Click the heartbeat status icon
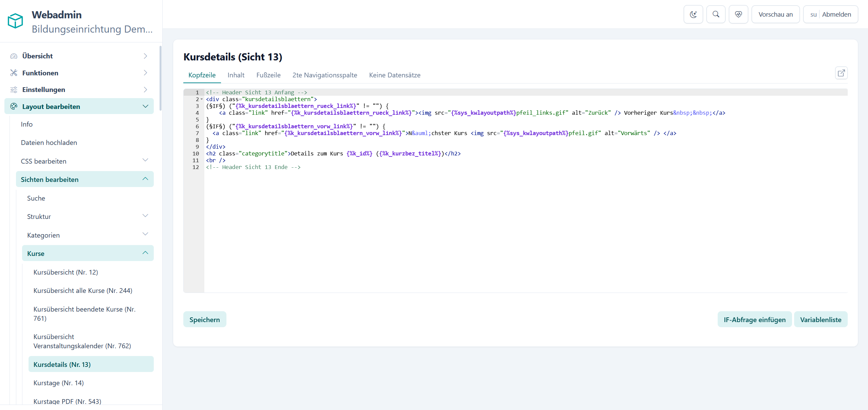 click(x=738, y=14)
